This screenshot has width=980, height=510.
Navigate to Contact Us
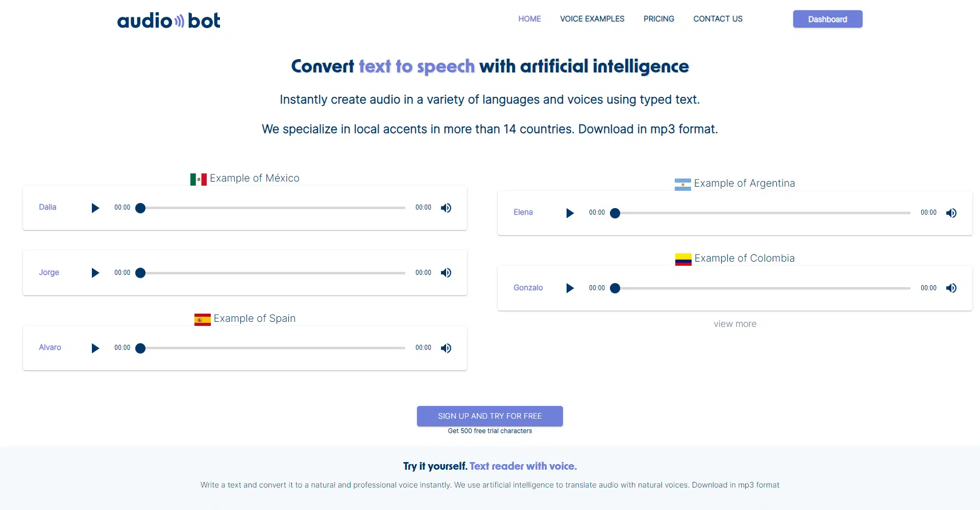[x=718, y=19]
